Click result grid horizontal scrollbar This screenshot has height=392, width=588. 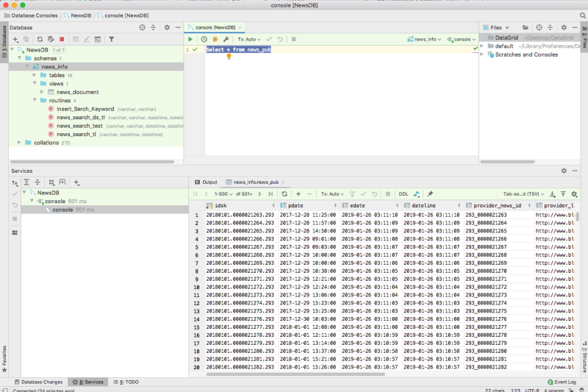click(x=295, y=374)
